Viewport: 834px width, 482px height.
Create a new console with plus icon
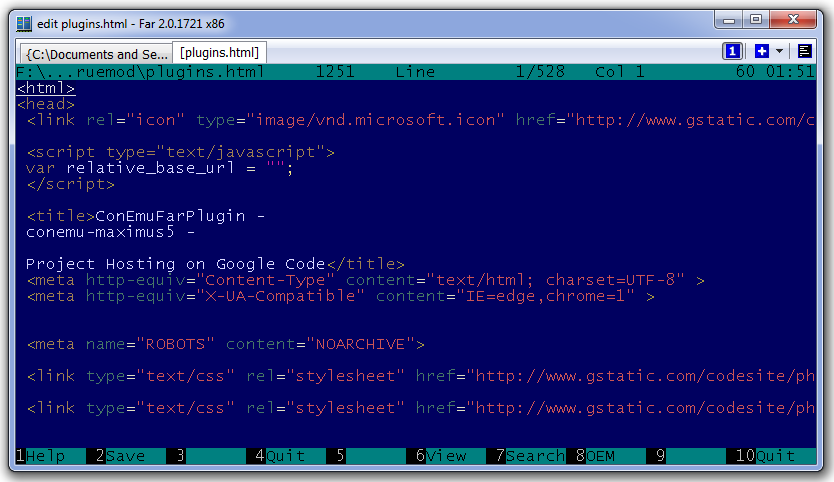pos(762,51)
